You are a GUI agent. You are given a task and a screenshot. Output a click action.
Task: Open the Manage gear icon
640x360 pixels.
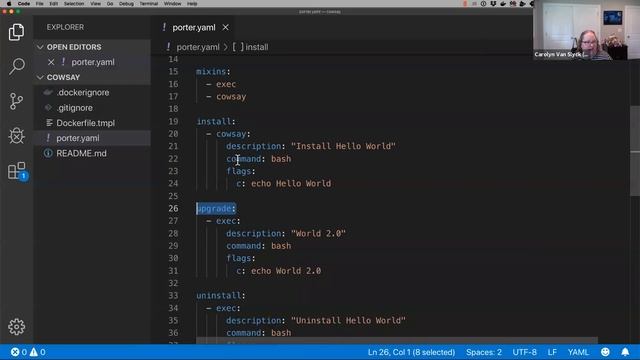(x=17, y=327)
